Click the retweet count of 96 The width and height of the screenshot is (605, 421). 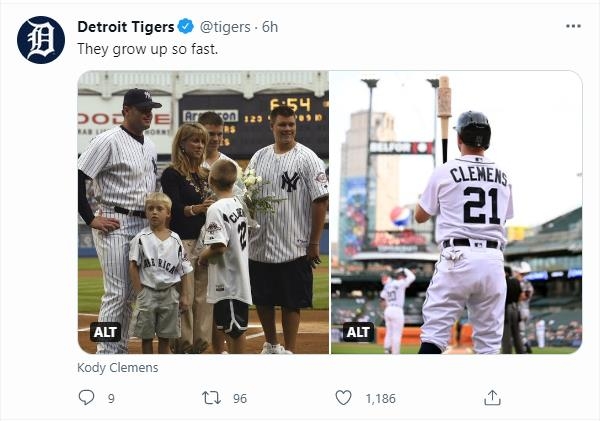239,398
